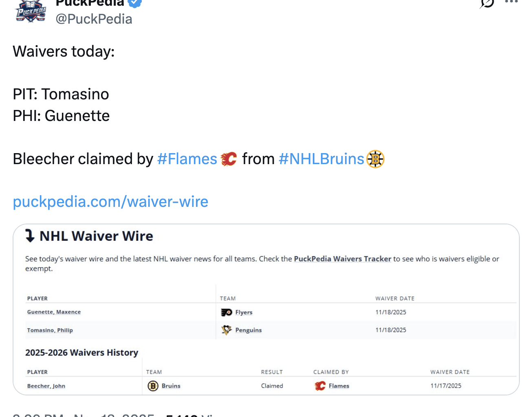The width and height of the screenshot is (532, 417).
Task: Click the Flames logo under Claimed By
Action: 320,386
